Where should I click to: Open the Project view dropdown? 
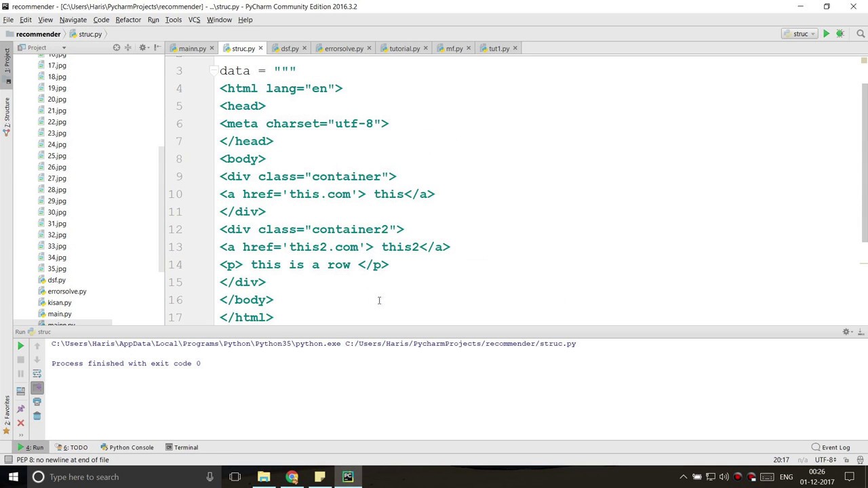pos(64,47)
